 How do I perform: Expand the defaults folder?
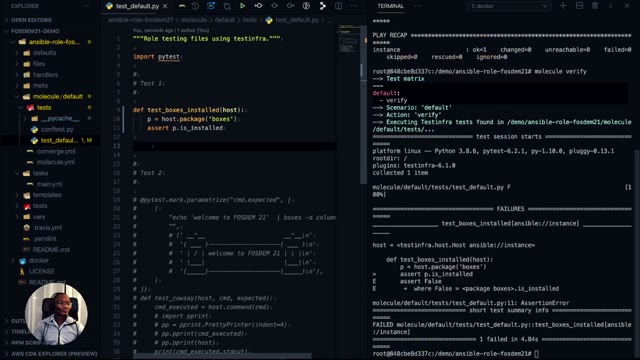(x=44, y=53)
